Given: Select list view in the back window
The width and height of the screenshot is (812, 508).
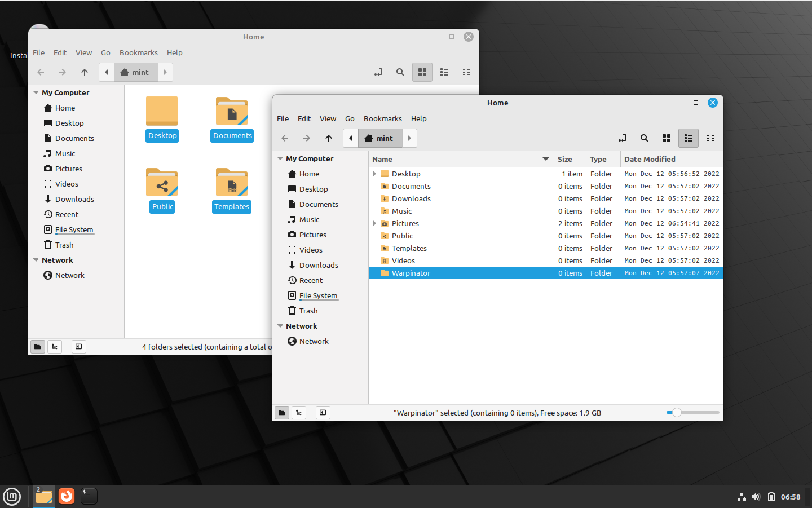Looking at the screenshot, I should (444, 72).
